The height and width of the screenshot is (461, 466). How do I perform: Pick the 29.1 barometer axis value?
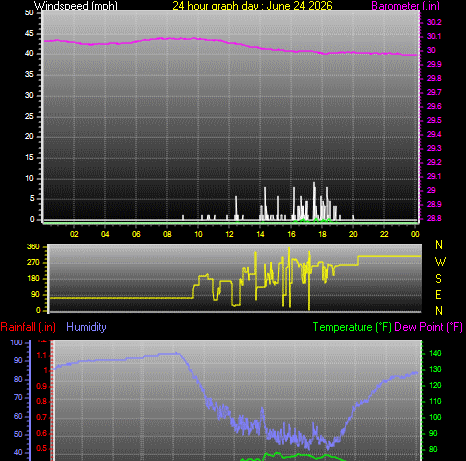[x=434, y=176]
